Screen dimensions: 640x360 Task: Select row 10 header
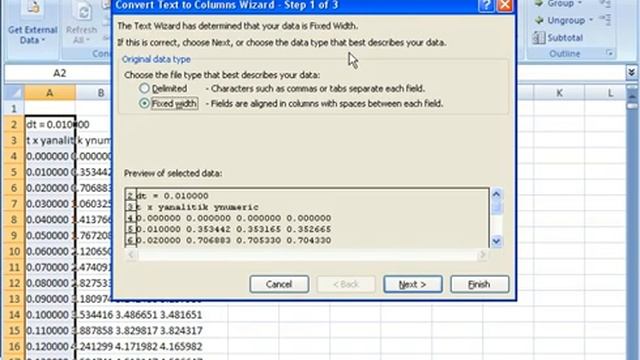[x=14, y=251]
